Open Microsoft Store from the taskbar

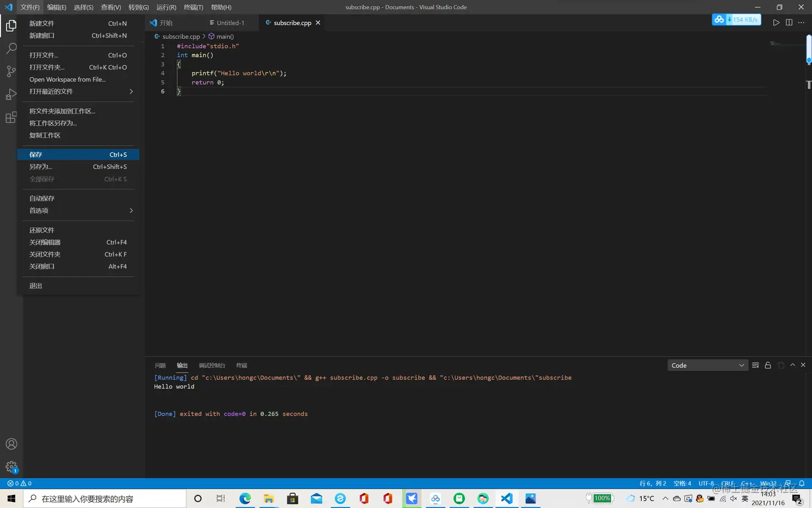pyautogui.click(x=293, y=498)
